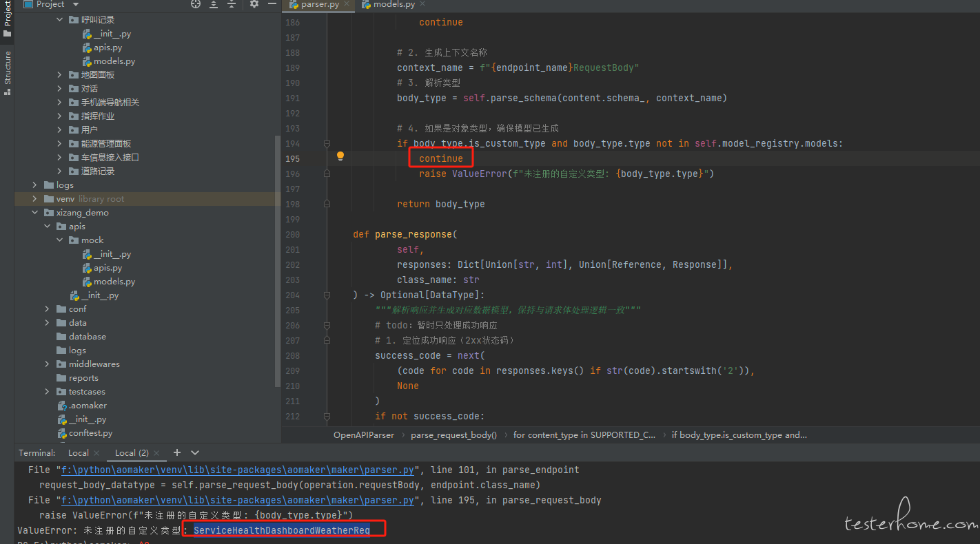This screenshot has height=544, width=980.
Task: Switch to the Local (2) terminal tab
Action: (132, 452)
